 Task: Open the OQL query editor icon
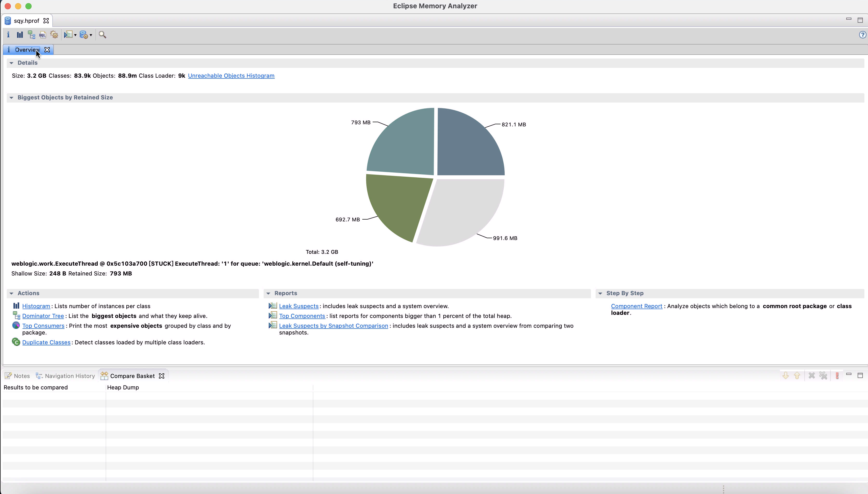click(x=42, y=35)
